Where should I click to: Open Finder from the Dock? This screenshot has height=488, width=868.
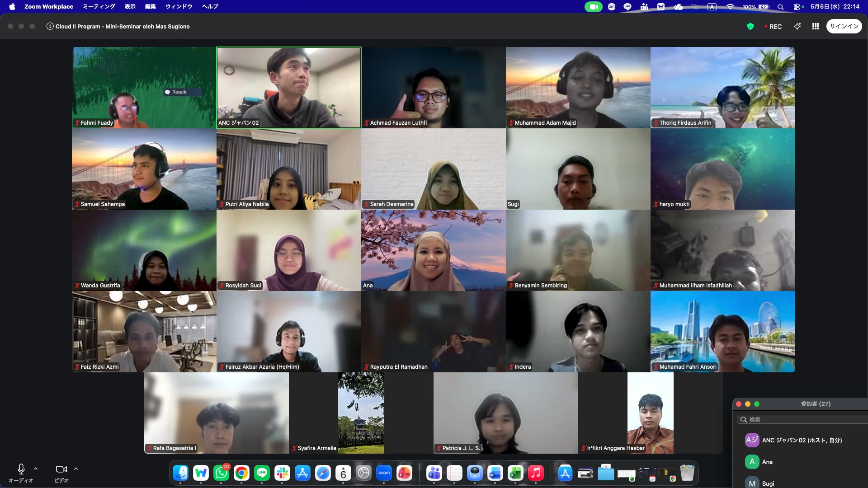(181, 473)
